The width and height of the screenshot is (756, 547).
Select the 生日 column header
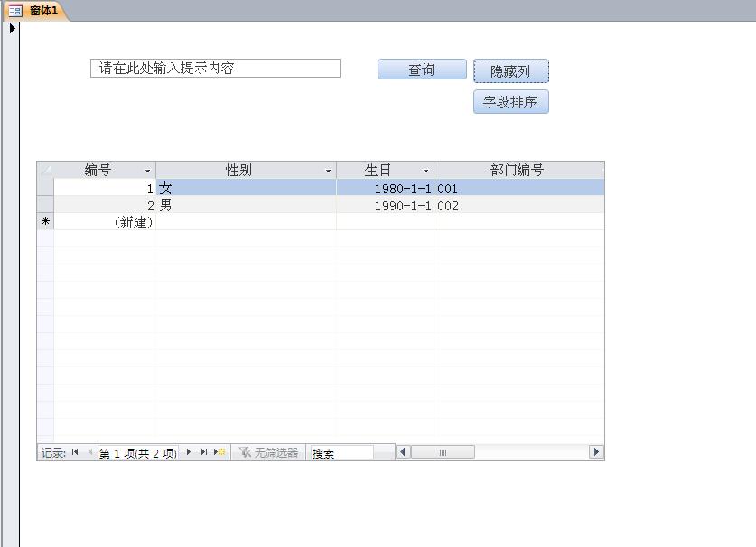tap(386, 170)
